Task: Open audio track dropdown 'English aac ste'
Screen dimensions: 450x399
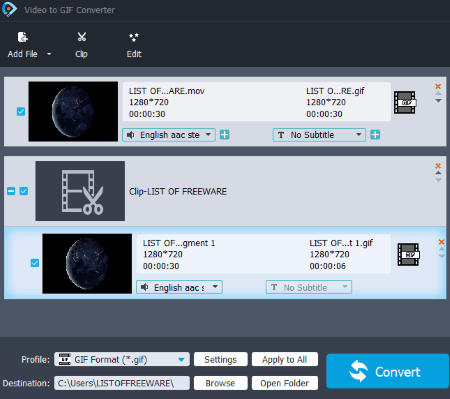Action: 169,135
